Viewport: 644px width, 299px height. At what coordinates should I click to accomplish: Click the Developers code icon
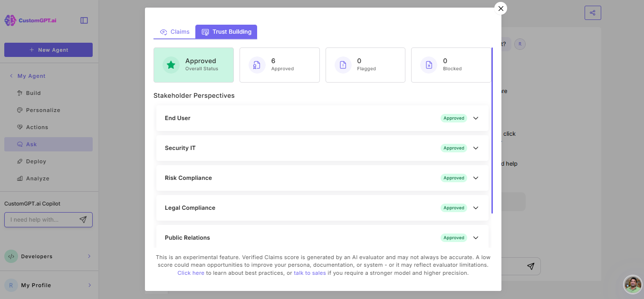point(11,256)
